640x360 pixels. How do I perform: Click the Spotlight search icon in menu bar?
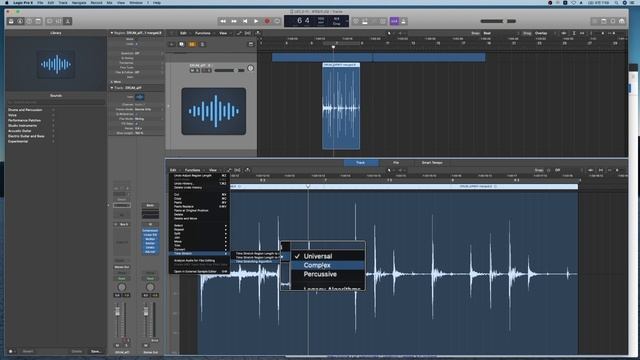tap(617, 2)
